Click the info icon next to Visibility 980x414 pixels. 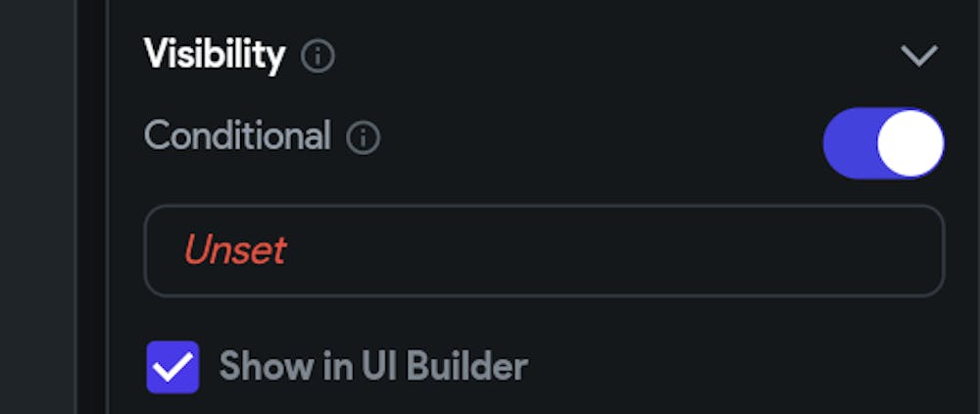[318, 57]
